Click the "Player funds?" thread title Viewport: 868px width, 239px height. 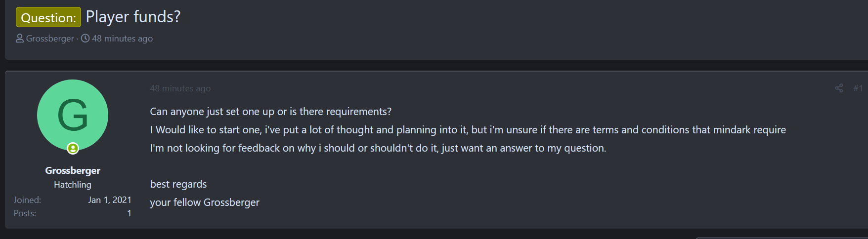[133, 17]
